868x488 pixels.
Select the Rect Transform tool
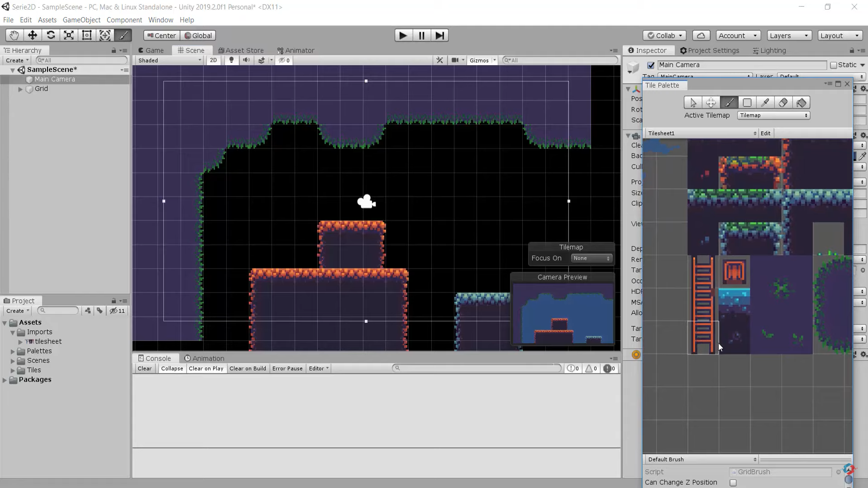pyautogui.click(x=87, y=35)
